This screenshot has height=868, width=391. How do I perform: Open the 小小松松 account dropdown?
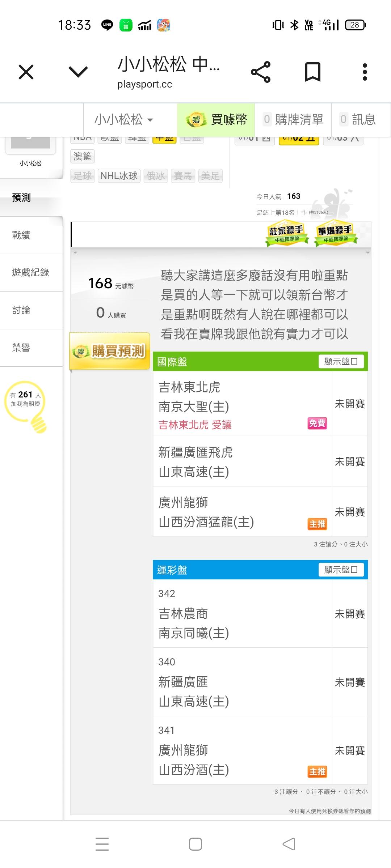tap(124, 119)
